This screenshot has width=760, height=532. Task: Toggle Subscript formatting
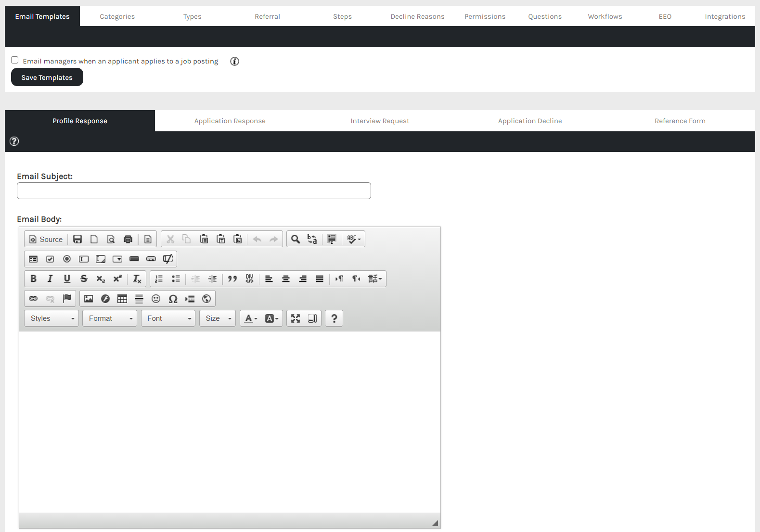click(101, 279)
